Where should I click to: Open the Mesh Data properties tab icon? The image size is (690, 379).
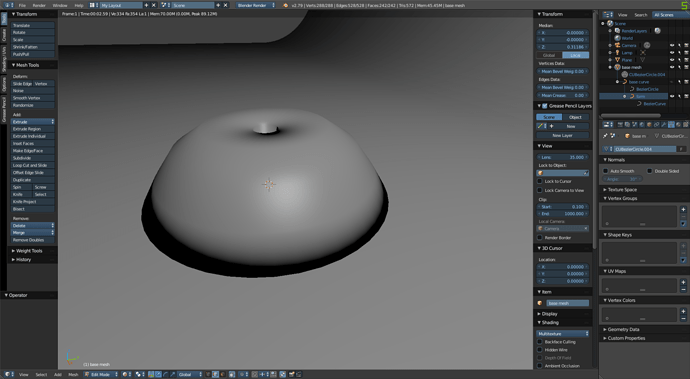(672, 125)
